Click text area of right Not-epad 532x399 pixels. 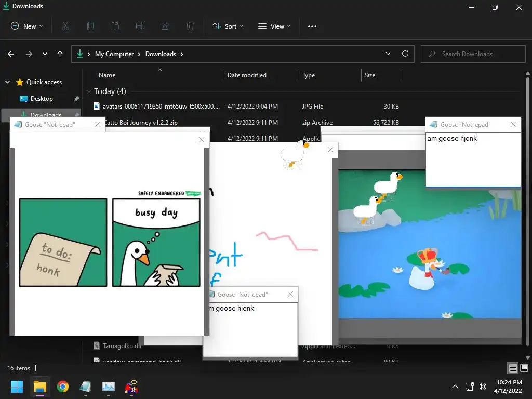pos(473,159)
